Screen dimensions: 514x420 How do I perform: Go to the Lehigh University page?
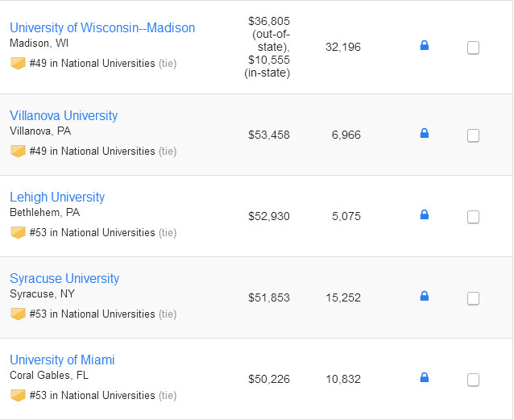click(x=57, y=198)
